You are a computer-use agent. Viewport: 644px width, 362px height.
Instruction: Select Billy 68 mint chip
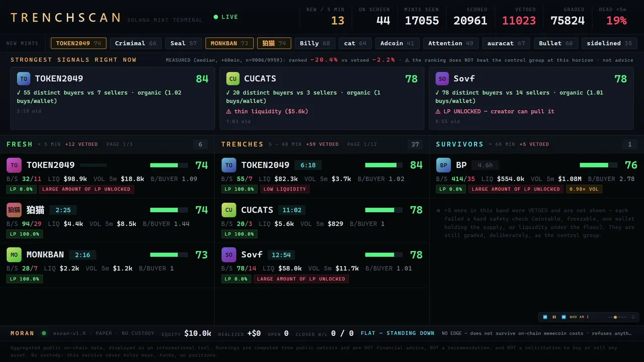click(x=315, y=43)
